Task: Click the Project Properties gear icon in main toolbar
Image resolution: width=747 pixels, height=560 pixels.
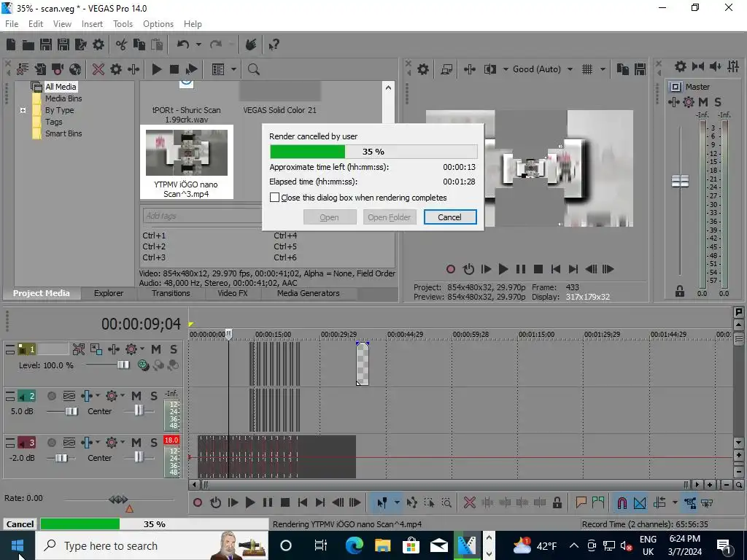Action: pyautogui.click(x=98, y=44)
